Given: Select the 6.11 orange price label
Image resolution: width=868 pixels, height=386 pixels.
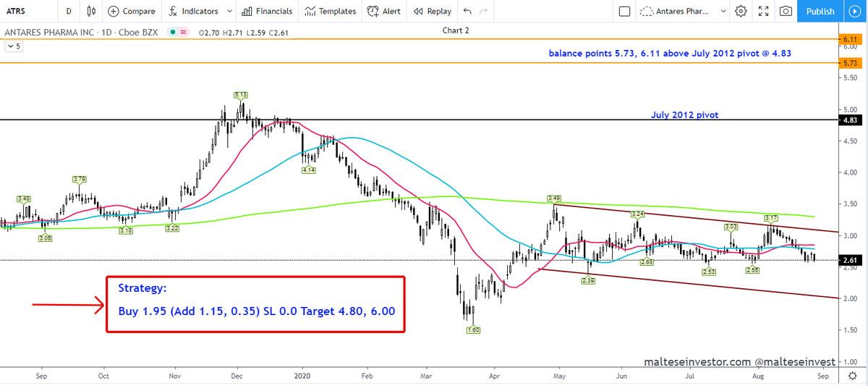Looking at the screenshot, I should coord(849,38).
